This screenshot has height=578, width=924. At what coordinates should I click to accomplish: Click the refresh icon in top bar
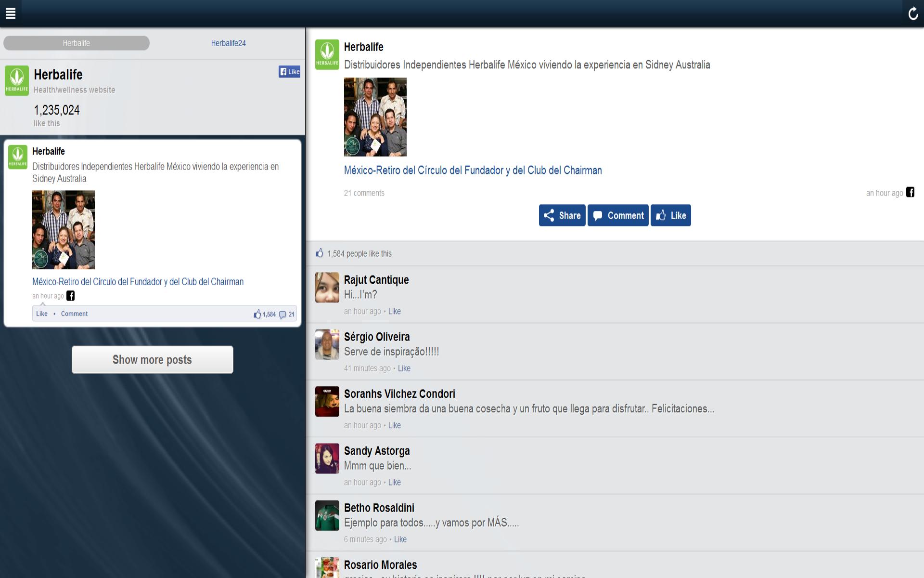[912, 13]
